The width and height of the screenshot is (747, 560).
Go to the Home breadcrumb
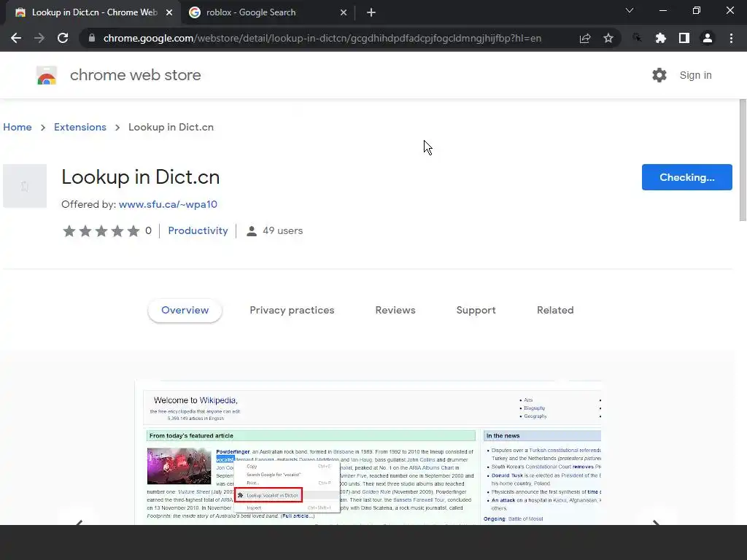tap(18, 127)
